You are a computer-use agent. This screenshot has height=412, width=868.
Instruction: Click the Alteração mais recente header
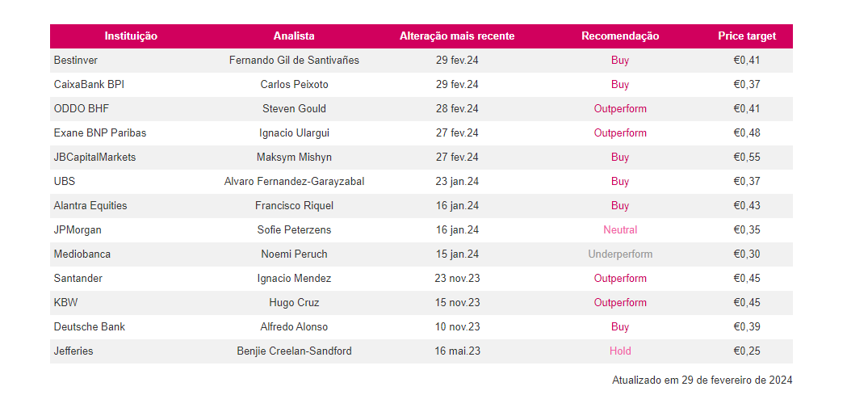457,36
